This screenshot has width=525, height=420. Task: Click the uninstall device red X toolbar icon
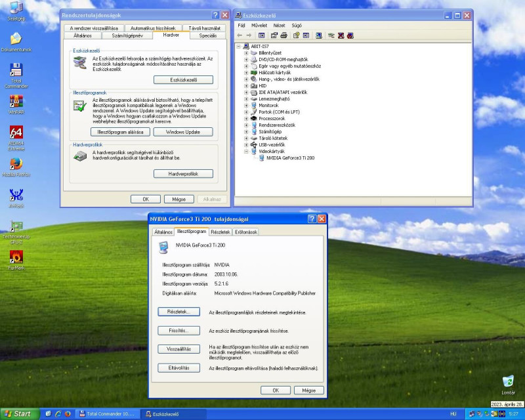(341, 35)
